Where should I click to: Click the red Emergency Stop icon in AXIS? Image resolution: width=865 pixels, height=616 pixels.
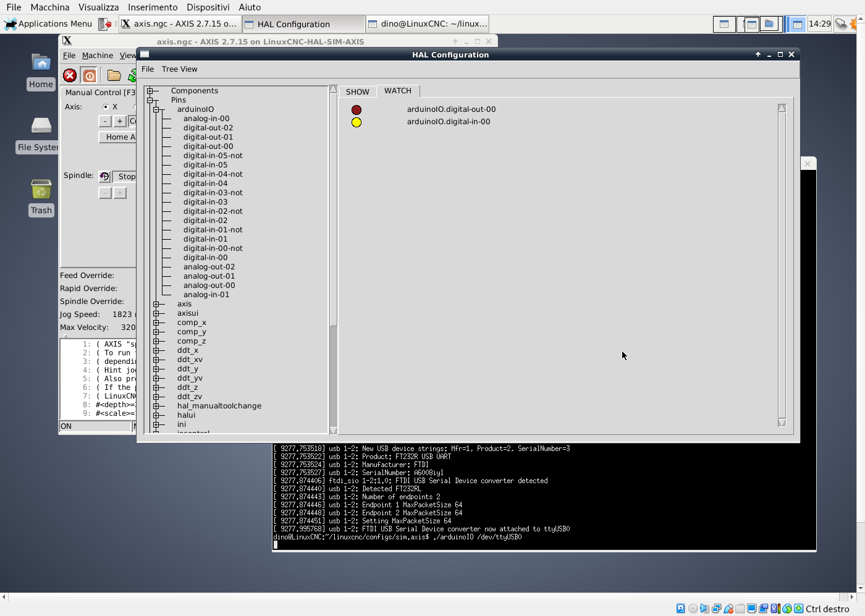[70, 75]
